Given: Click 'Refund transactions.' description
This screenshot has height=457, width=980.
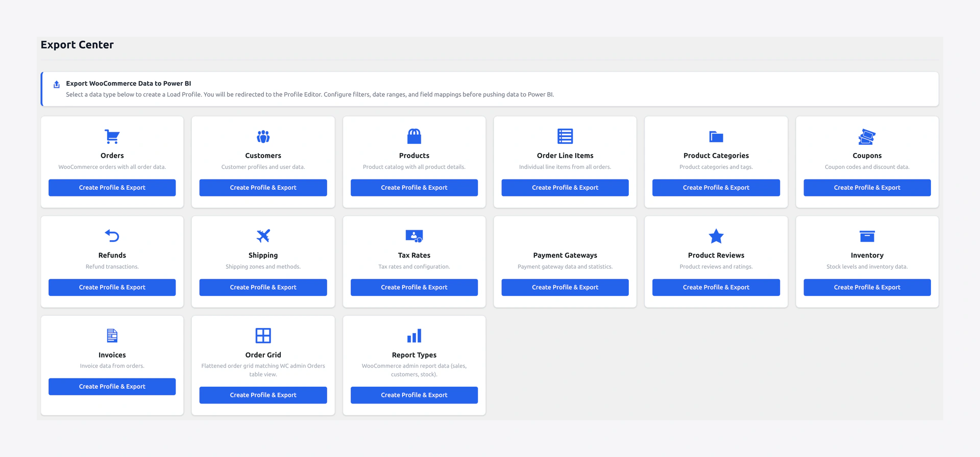Looking at the screenshot, I should tap(112, 267).
